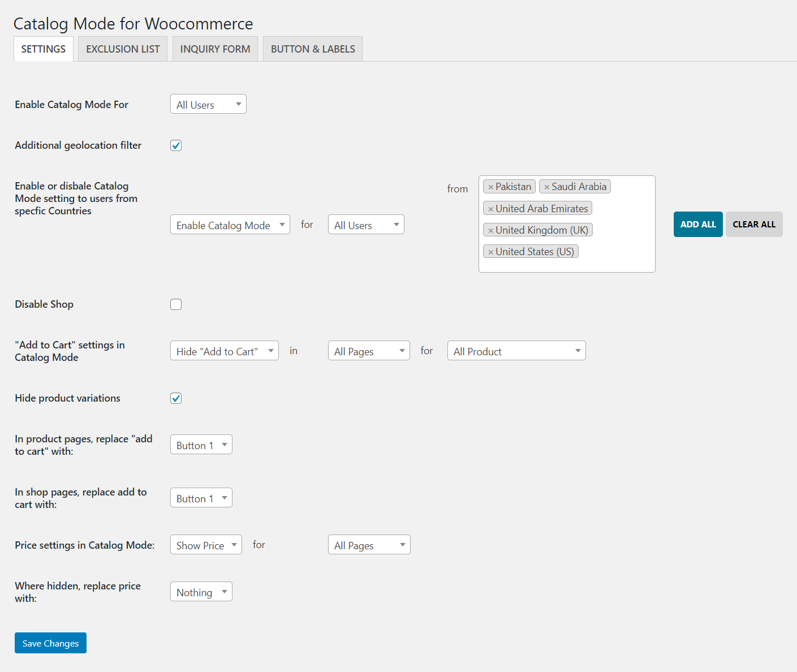The image size is (797, 672).
Task: Click Enable Catalog Mode For label
Action: click(71, 105)
